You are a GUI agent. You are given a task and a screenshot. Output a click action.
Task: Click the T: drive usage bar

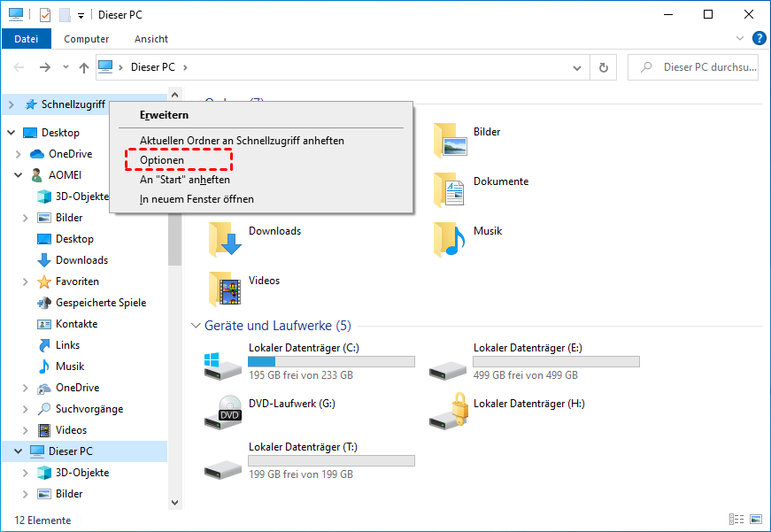(x=331, y=460)
